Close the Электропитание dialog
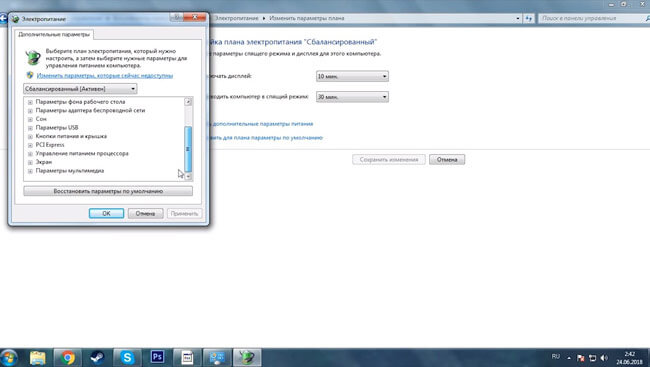 pyautogui.click(x=195, y=17)
